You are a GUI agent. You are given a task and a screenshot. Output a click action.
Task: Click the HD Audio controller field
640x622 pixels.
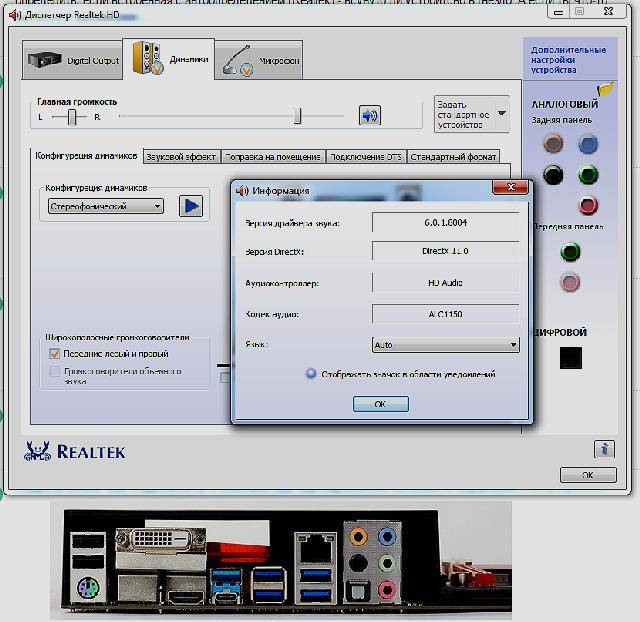(x=445, y=282)
